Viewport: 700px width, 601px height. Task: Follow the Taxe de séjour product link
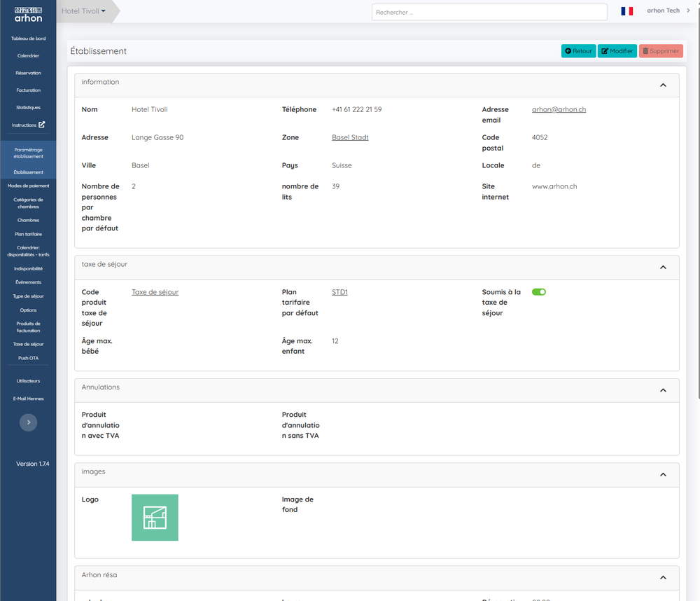click(155, 292)
